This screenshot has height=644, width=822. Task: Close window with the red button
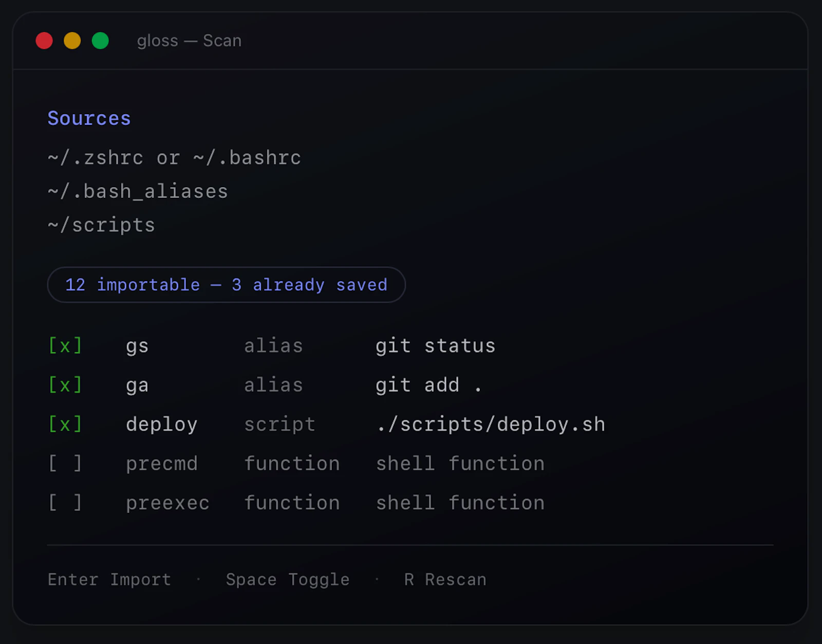click(44, 41)
